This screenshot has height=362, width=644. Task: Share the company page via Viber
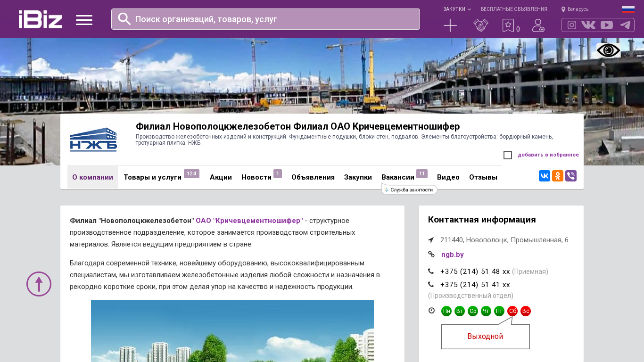point(571,176)
